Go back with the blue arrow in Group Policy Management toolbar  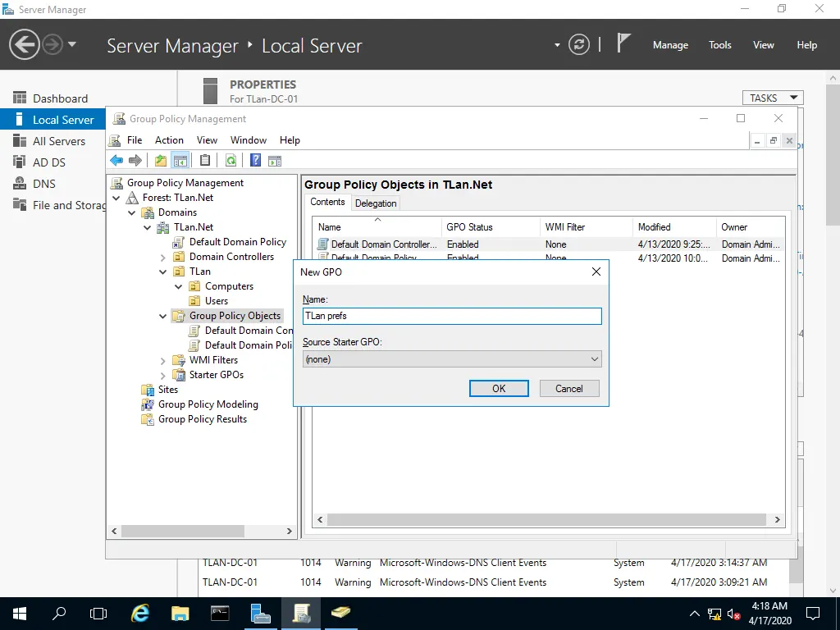[x=116, y=160]
